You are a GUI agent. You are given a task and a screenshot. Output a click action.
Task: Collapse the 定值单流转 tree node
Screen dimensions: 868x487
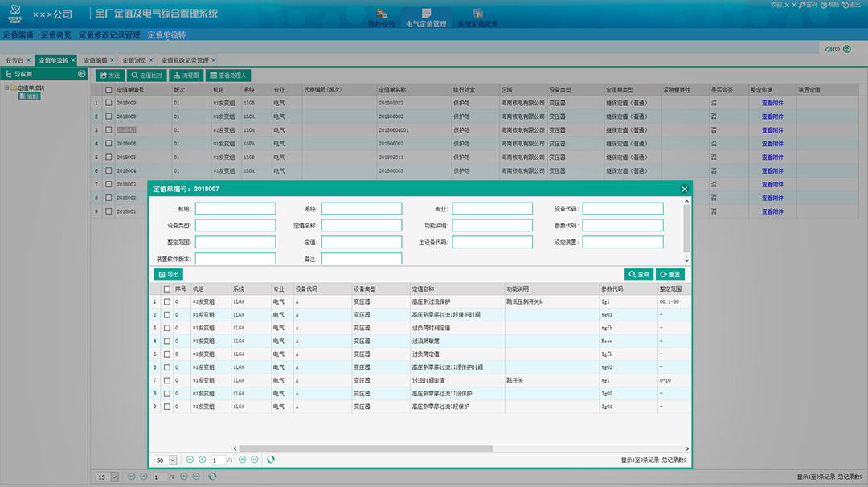tap(6, 88)
